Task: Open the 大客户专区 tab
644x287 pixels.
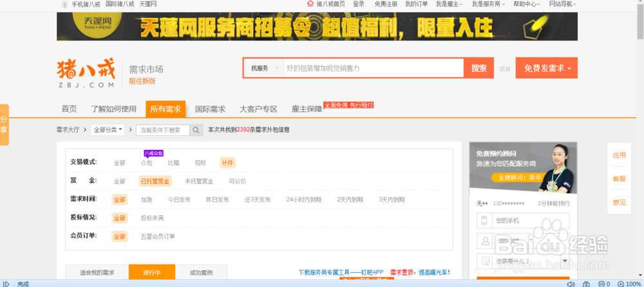Action: point(259,109)
